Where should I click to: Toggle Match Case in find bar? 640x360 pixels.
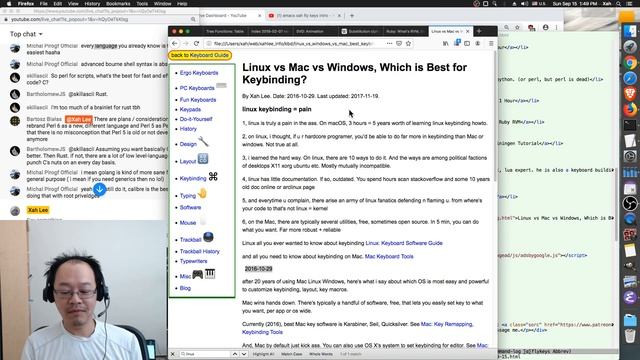click(292, 354)
